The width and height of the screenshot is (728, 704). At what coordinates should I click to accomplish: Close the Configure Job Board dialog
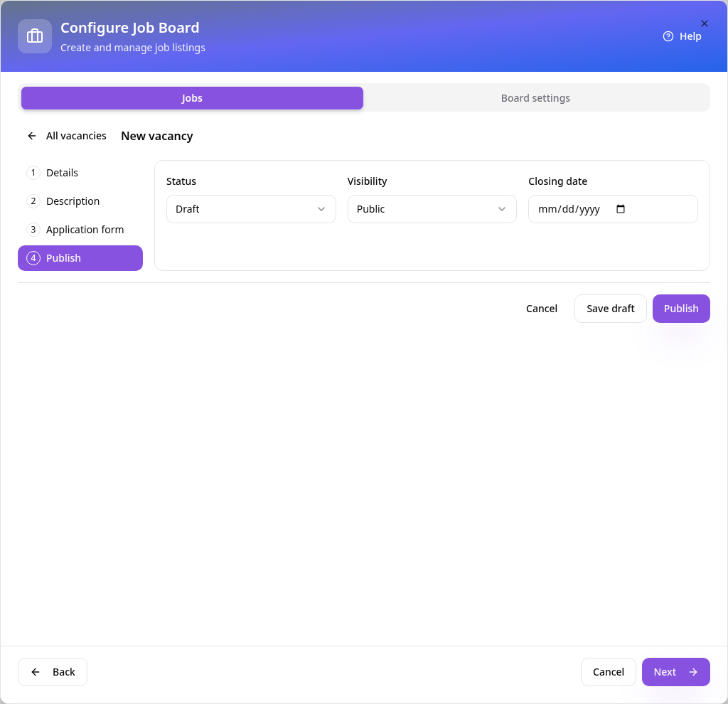point(704,23)
